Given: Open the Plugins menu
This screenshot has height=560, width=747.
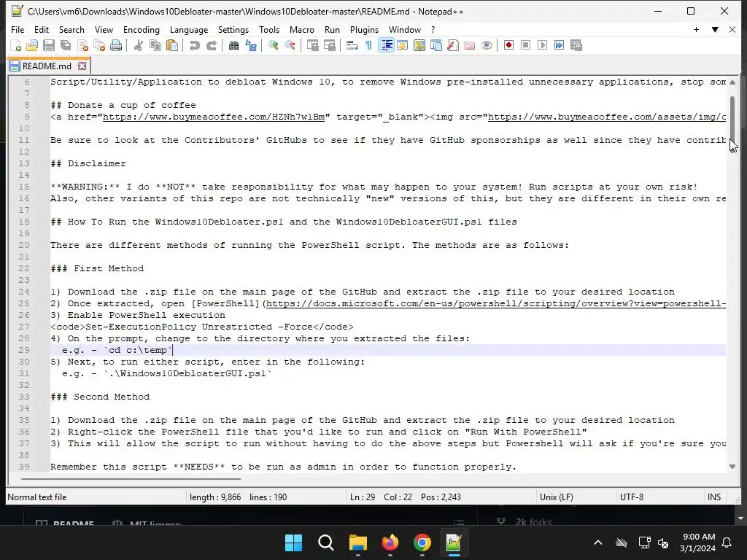Looking at the screenshot, I should 365,29.
